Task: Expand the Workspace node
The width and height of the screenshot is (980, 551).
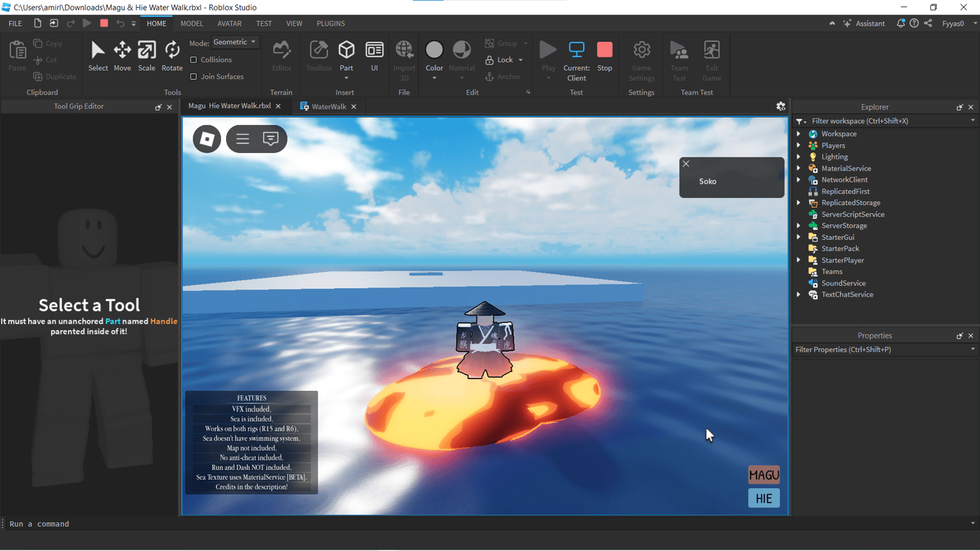Action: 798,133
